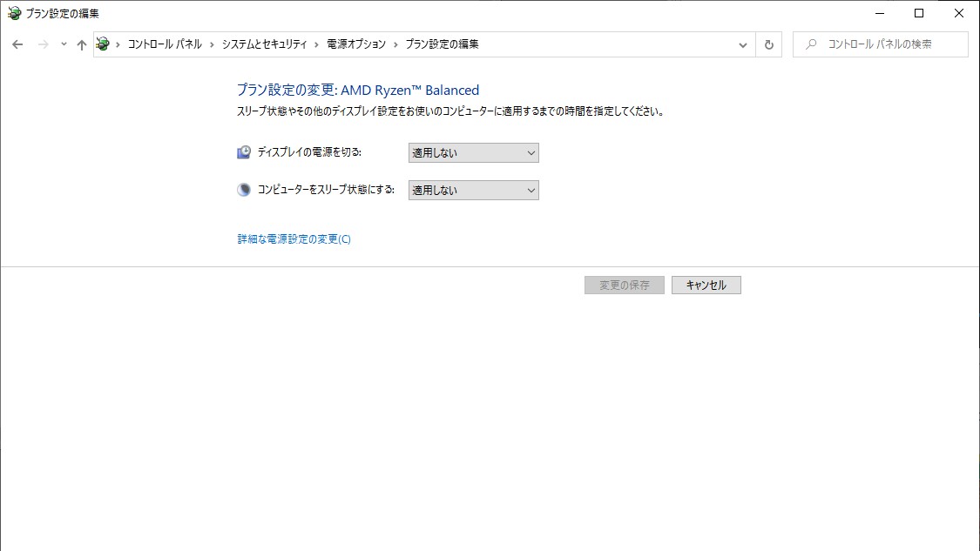Click the refresh icon in address bar

(x=767, y=44)
